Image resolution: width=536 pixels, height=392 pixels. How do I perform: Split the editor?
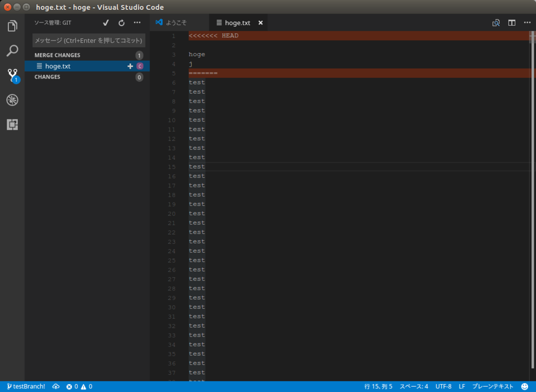click(x=512, y=23)
